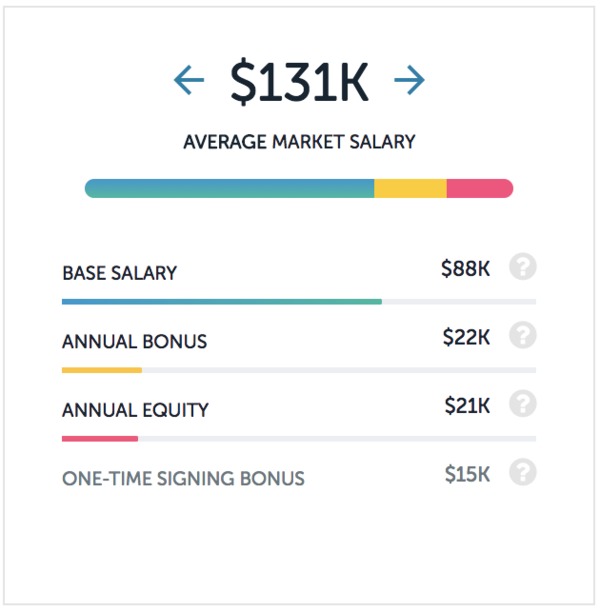Open the Annual Equity help question mark
Image resolution: width=600 pixels, height=611 pixels.
point(523,404)
